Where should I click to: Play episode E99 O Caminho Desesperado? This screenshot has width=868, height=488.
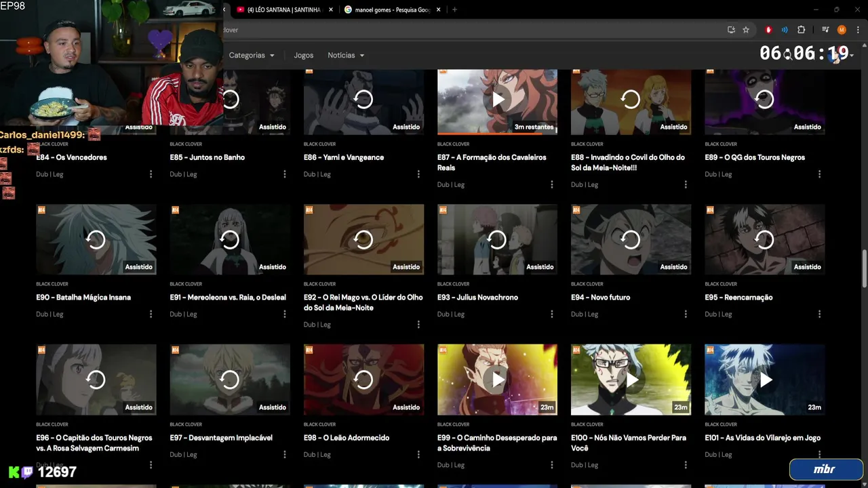coord(497,380)
